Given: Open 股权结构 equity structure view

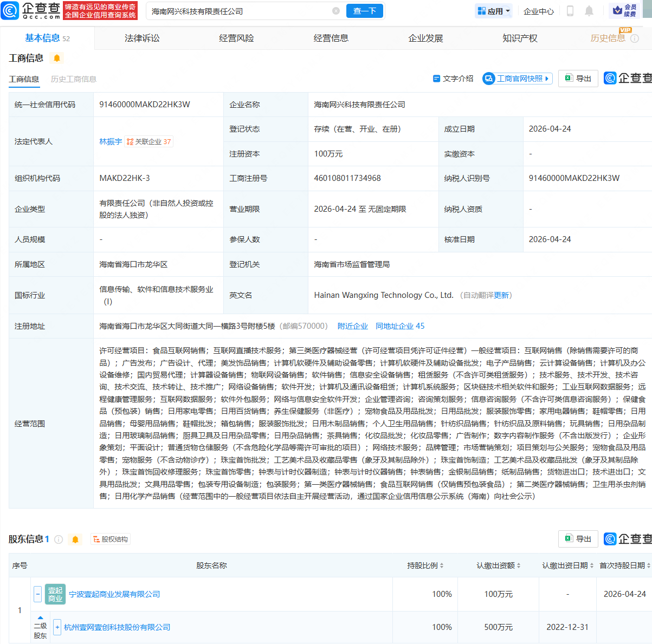Looking at the screenshot, I should (111, 539).
